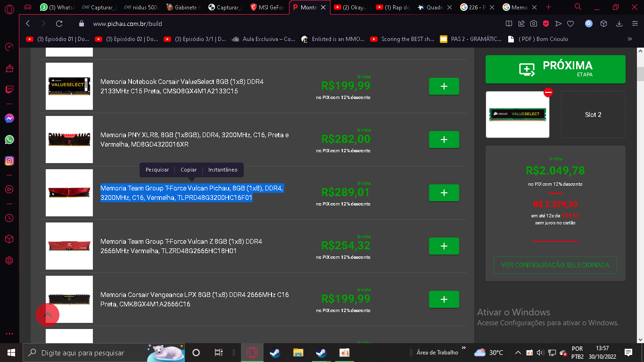The image size is (644, 362).
Task: Open WhatsApp in the sidebar
Action: 9,140
